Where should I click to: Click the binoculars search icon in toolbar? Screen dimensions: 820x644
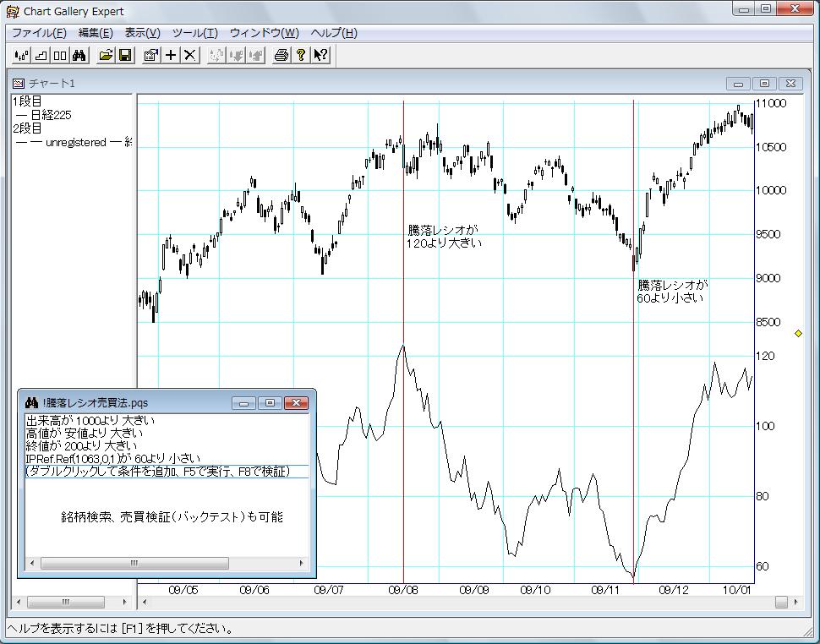79,56
